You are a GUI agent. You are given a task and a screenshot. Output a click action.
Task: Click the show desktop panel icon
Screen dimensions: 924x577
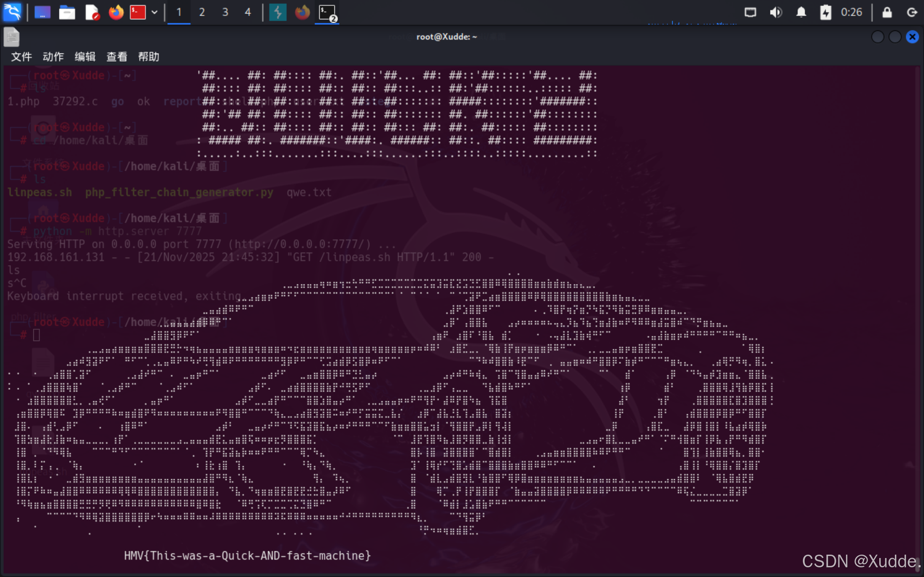42,12
